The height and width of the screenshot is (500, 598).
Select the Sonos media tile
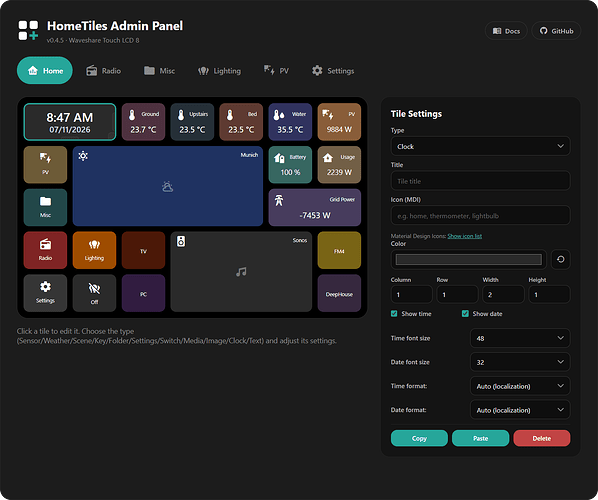(241, 272)
